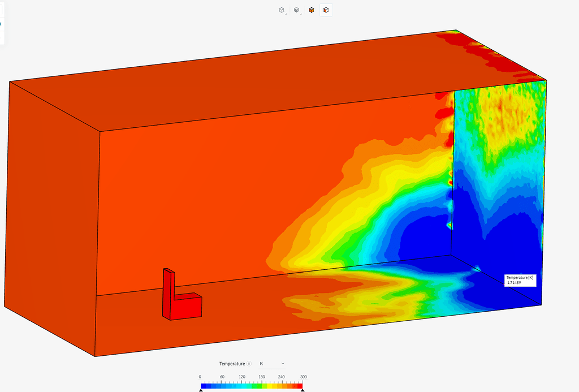This screenshot has height=392, width=579.
Task: Select the wireframe cube render mode icon
Action: click(x=282, y=10)
